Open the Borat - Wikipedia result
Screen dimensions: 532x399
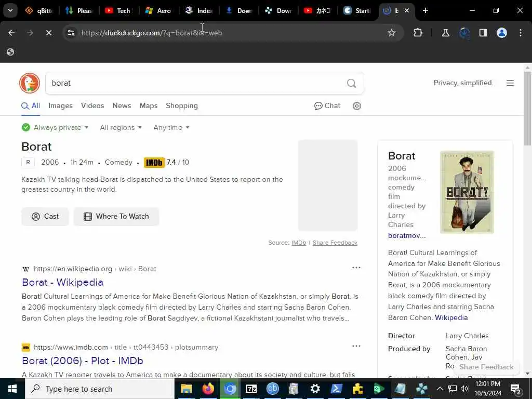pos(62,282)
